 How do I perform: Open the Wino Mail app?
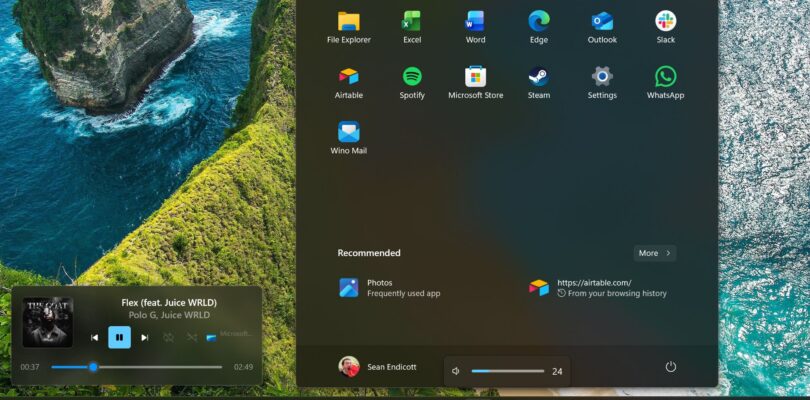[349, 138]
